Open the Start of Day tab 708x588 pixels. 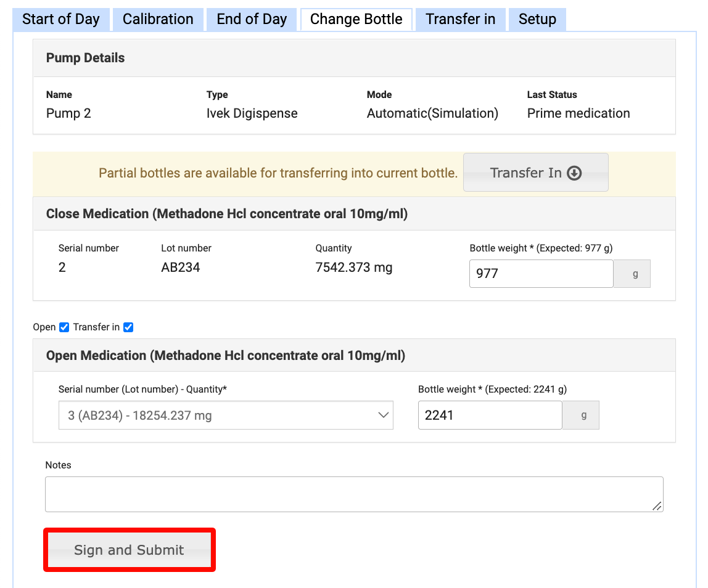click(60, 19)
